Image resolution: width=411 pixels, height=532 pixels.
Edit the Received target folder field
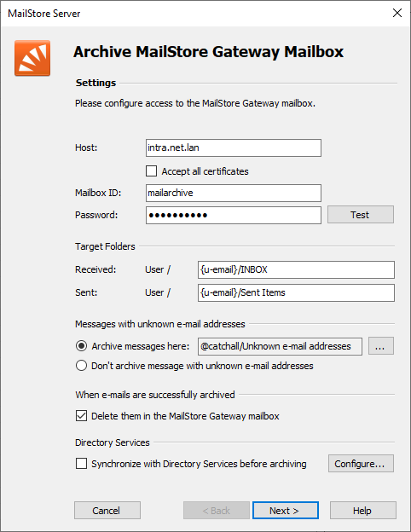click(296, 269)
